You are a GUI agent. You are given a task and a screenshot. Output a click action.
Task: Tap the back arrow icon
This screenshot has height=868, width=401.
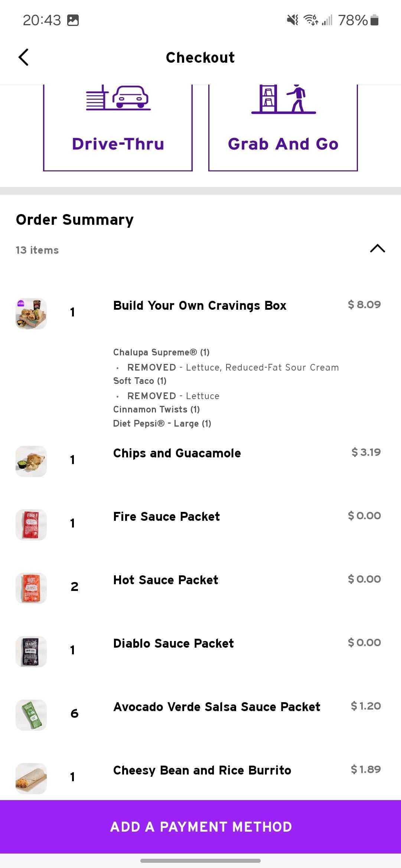point(23,57)
